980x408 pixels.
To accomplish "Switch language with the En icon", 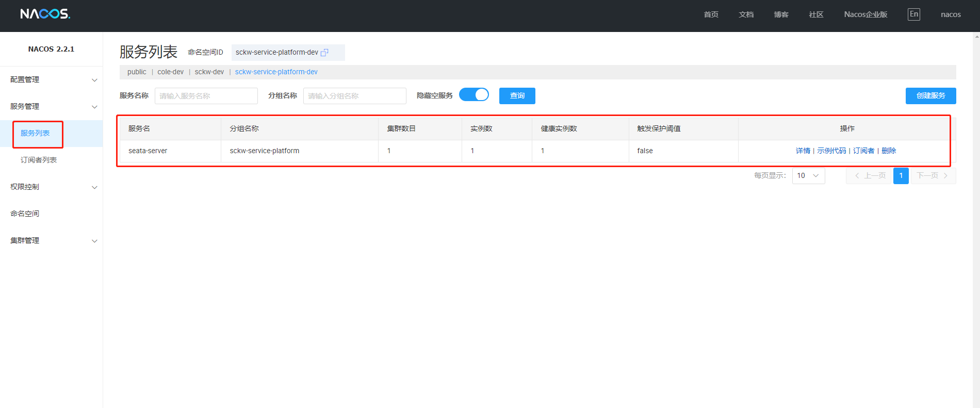I will pos(913,14).
